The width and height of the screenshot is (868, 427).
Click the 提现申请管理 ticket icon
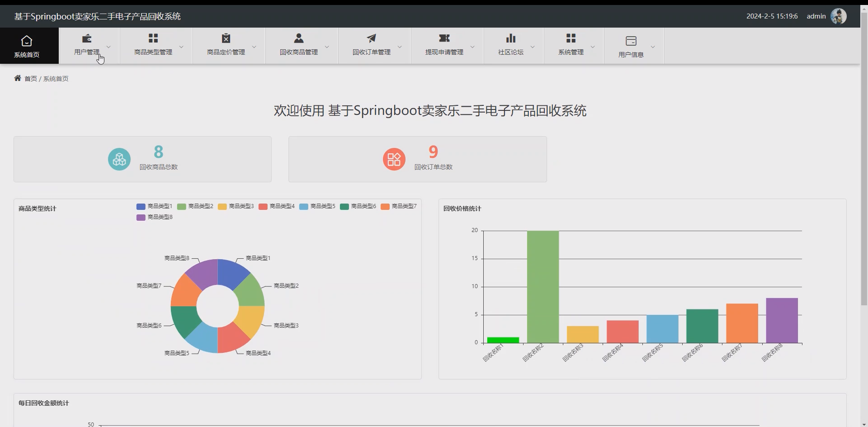pos(444,38)
